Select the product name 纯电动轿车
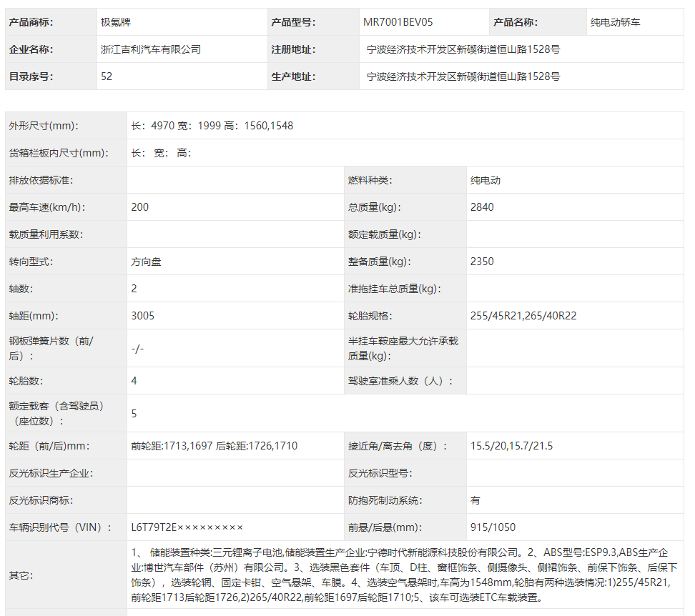Viewport: 695px width, 616px height. coord(615,22)
